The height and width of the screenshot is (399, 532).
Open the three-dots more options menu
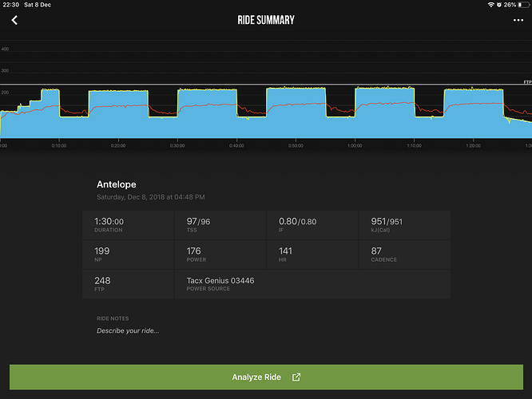(x=518, y=20)
